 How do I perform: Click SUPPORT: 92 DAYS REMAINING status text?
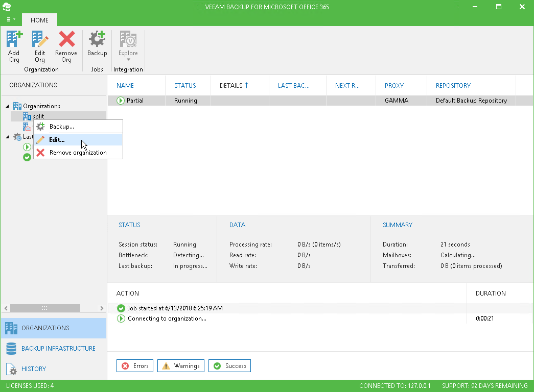tap(484, 385)
